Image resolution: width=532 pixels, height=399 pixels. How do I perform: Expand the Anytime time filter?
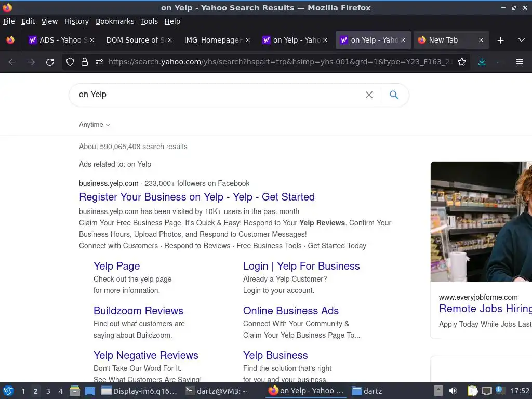95,125
